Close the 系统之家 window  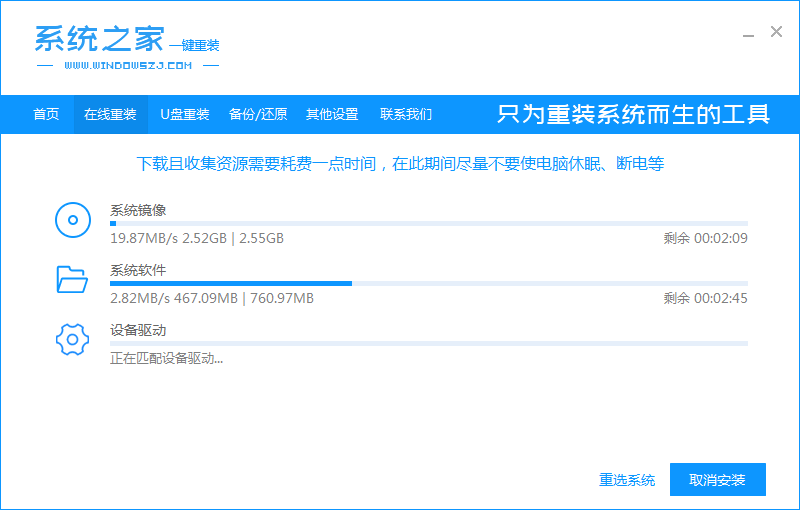click(776, 32)
